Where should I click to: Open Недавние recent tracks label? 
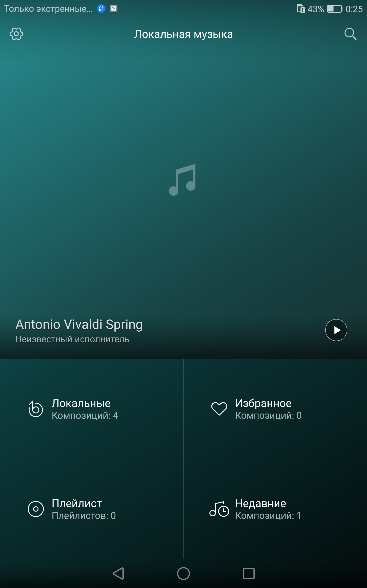tap(260, 503)
